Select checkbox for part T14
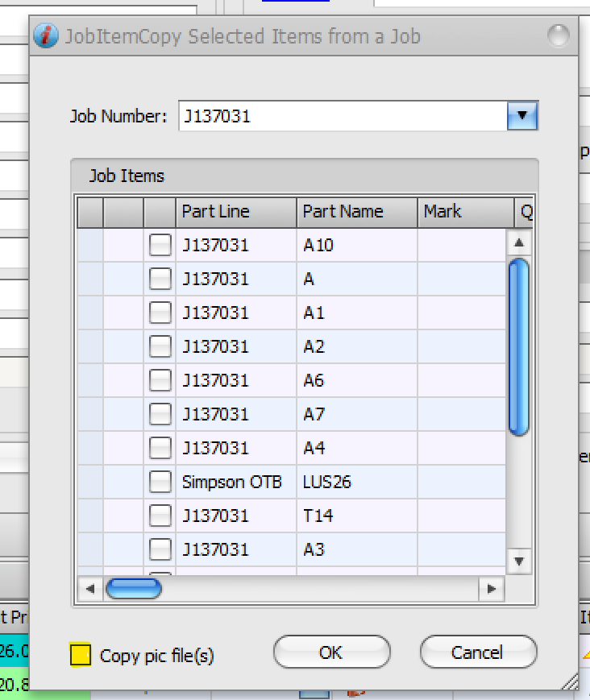This screenshot has height=700, width=590. point(160,516)
